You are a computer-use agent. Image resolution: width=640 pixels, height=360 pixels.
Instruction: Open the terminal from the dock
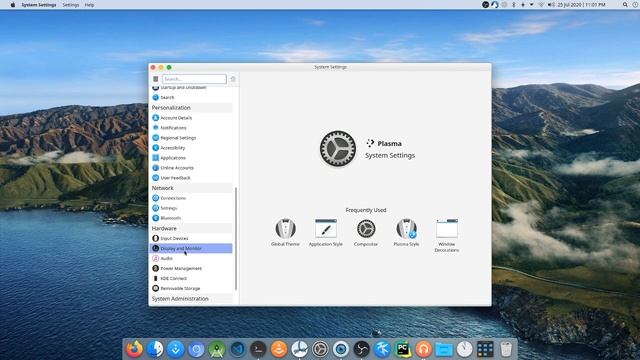click(x=258, y=349)
